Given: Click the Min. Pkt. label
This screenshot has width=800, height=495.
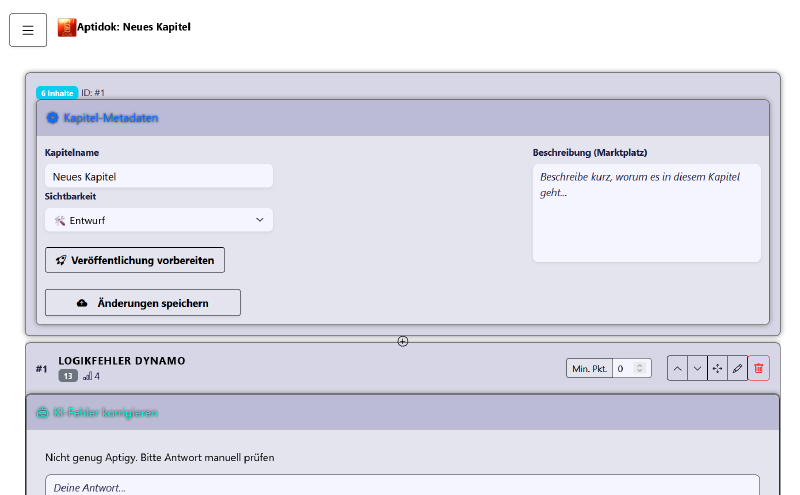Looking at the screenshot, I should [x=589, y=368].
